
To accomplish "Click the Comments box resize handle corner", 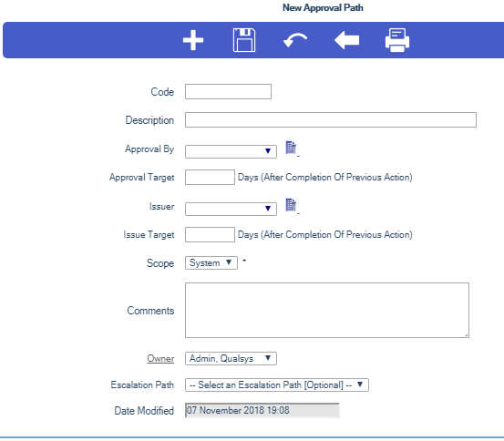I will [466, 335].
